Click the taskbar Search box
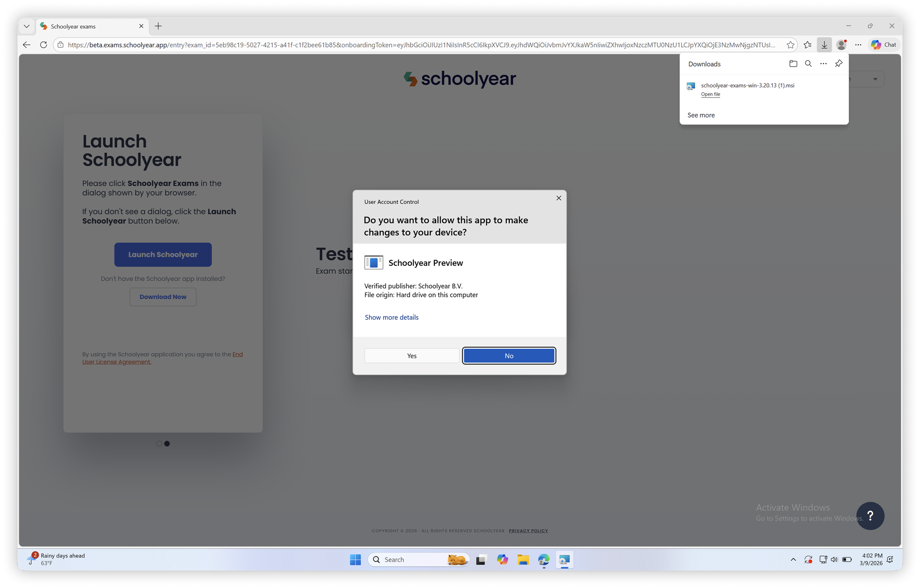Viewport: 920px width, 588px height. 419,560
